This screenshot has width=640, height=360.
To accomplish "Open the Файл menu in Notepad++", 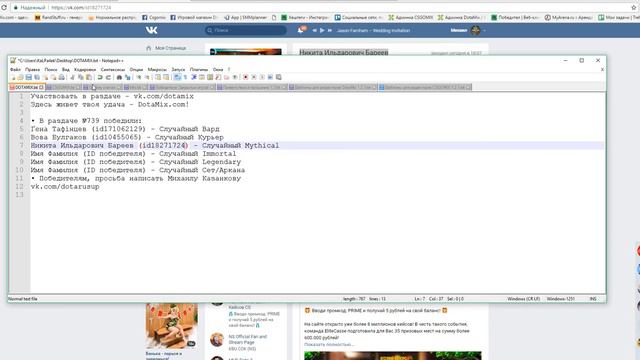I will [x=15, y=69].
